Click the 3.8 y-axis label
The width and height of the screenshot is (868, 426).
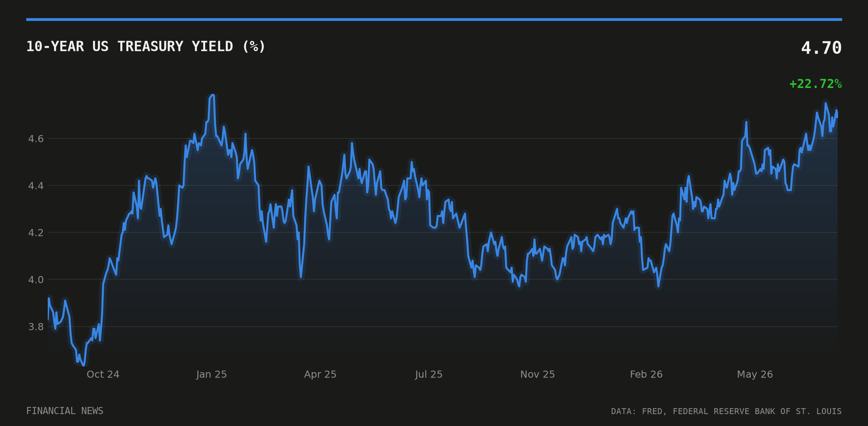pos(36,327)
